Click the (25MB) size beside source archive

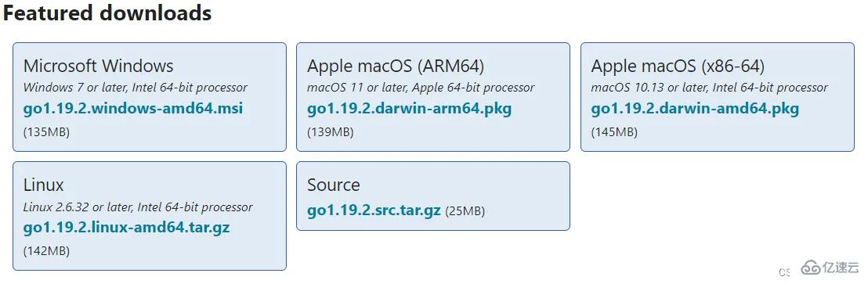[465, 211]
